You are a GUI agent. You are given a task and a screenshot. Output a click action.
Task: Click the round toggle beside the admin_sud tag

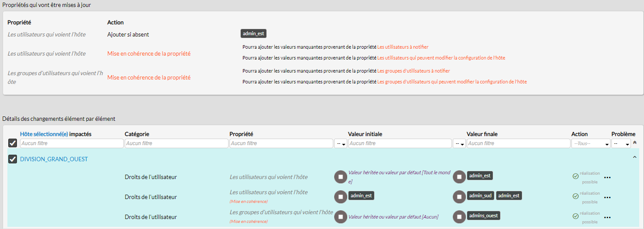pos(459,197)
